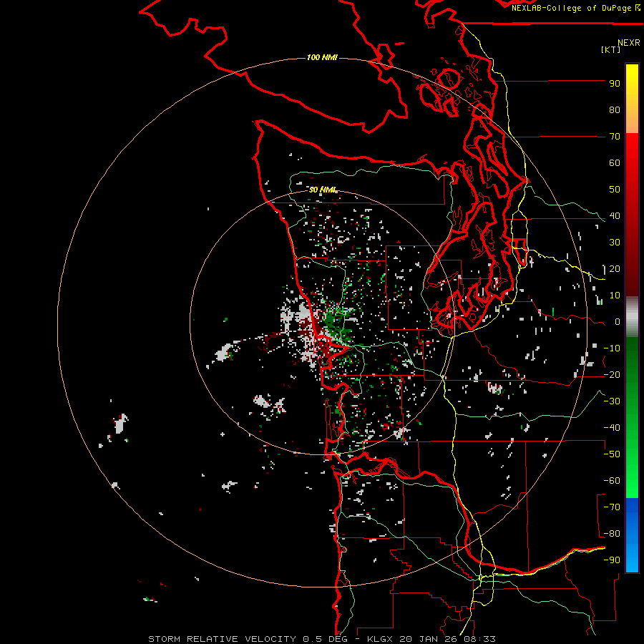
Task: Pick the bright red segment of the color bar
Action: pos(632,160)
